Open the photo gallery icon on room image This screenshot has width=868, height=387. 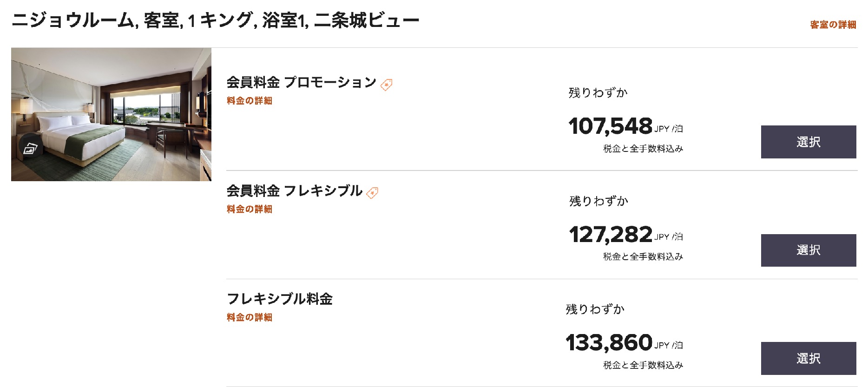click(30, 149)
